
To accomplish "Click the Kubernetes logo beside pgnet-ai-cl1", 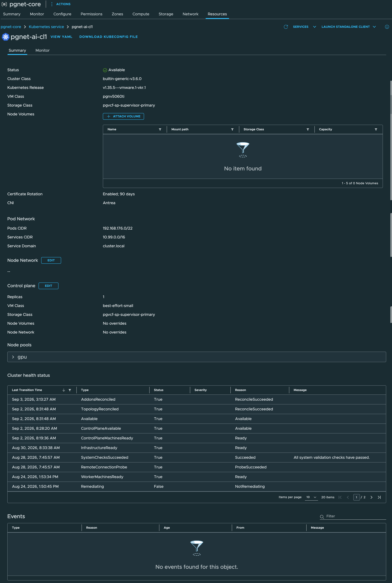I will (6, 37).
